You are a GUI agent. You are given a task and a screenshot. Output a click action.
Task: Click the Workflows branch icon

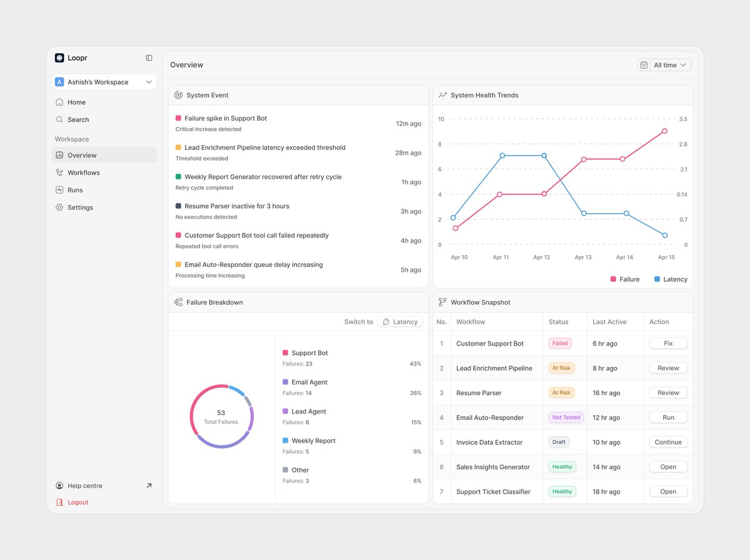click(59, 172)
